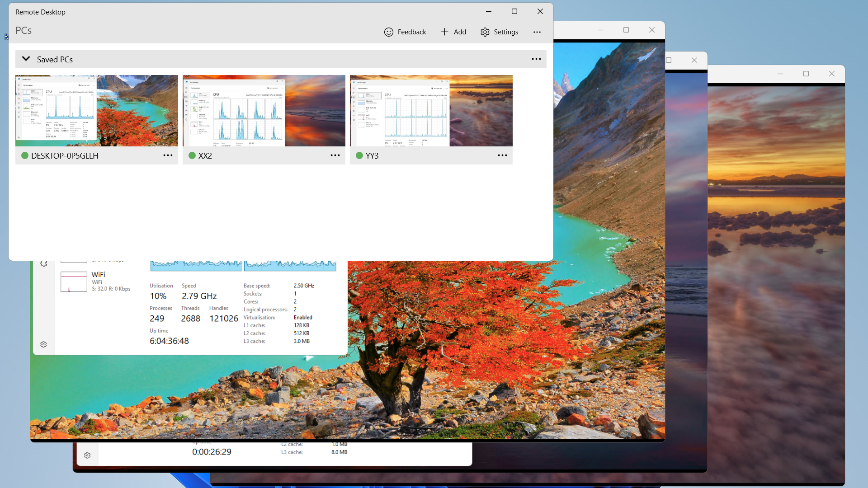The image size is (868, 488).
Task: Open the XX2 PC thumbnail
Action: click(x=264, y=111)
